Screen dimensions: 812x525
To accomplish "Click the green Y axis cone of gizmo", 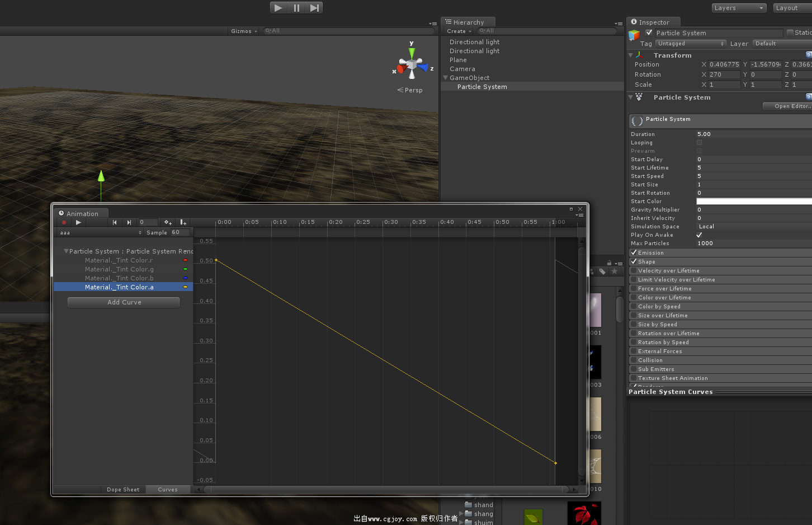I will click(x=412, y=53).
